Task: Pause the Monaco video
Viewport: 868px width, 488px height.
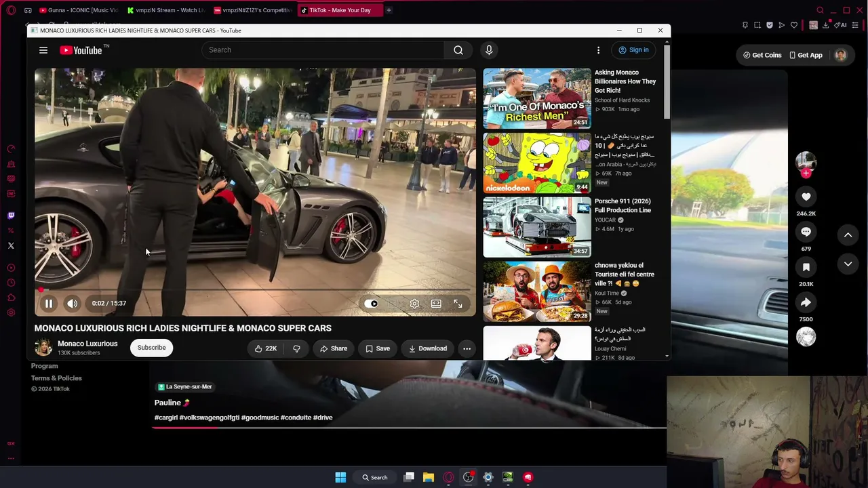Action: coord(49,304)
